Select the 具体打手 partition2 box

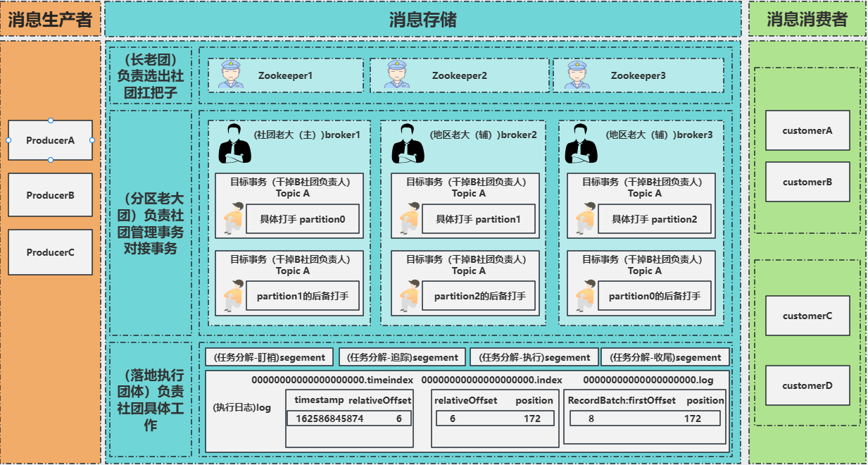tap(655, 219)
